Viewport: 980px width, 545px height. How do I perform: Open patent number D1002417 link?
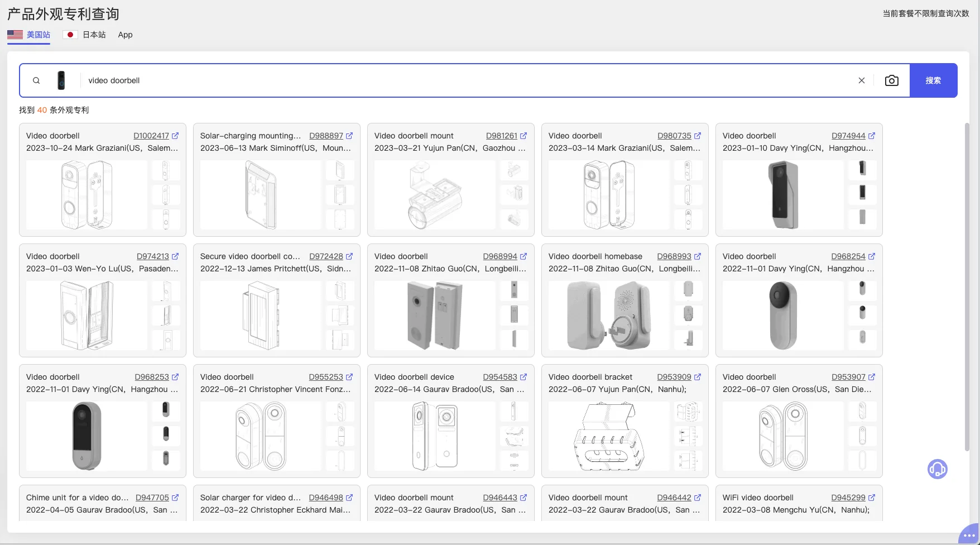(x=151, y=136)
